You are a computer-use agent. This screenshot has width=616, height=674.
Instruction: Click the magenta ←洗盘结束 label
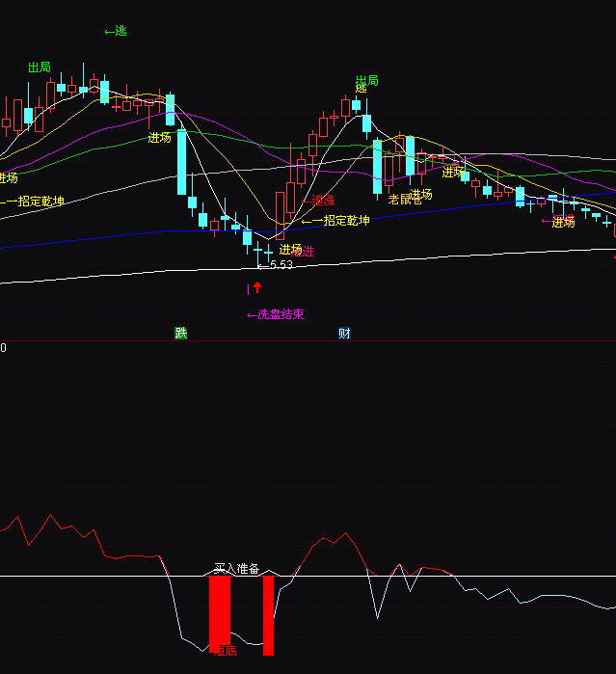[x=276, y=314]
